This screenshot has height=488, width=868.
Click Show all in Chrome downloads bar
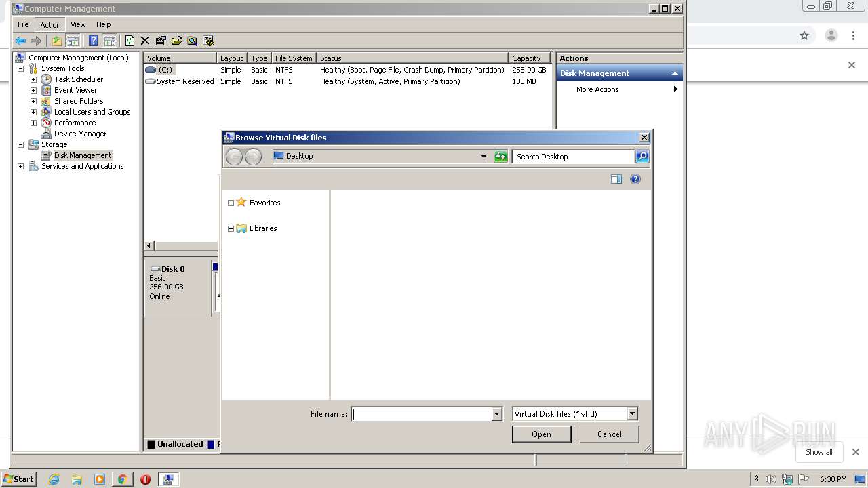click(818, 452)
